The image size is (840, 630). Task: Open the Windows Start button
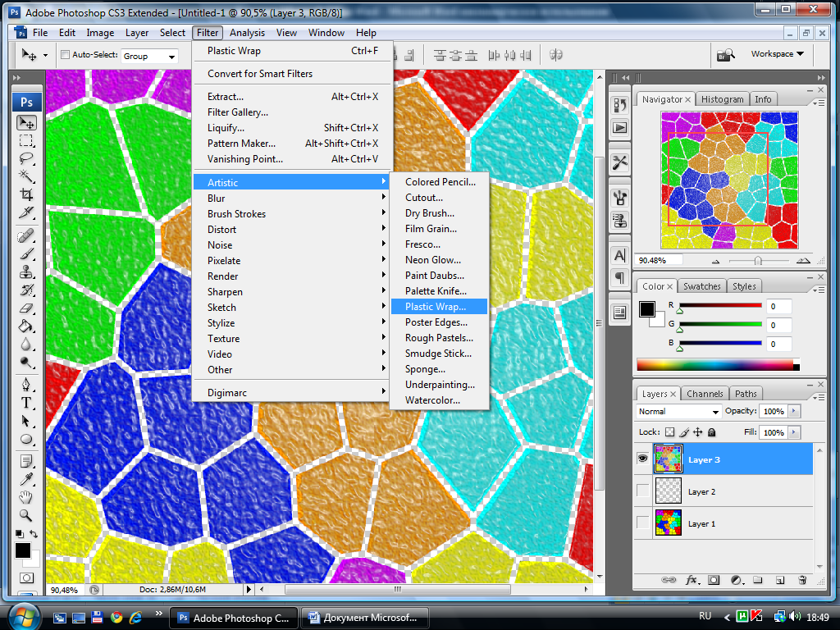(23, 617)
